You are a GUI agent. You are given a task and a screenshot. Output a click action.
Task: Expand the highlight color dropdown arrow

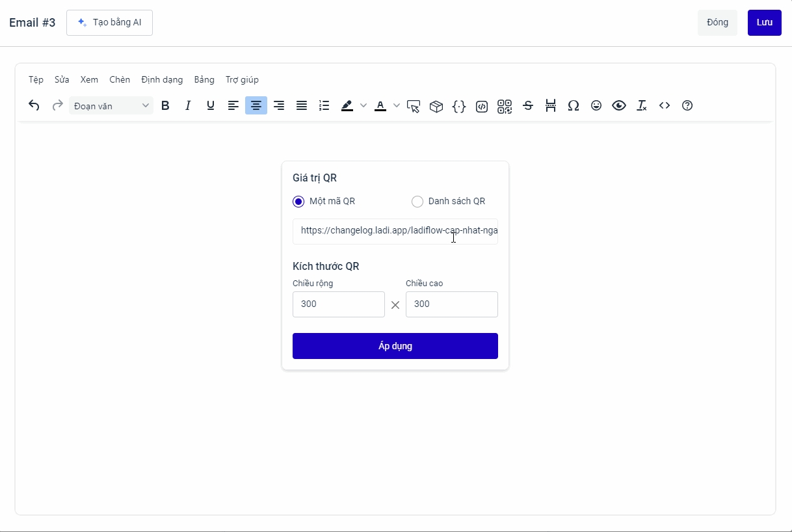click(363, 105)
